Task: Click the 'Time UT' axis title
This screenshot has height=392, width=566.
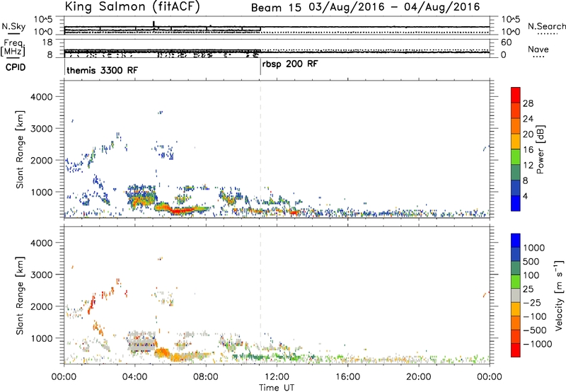Action: (x=277, y=388)
